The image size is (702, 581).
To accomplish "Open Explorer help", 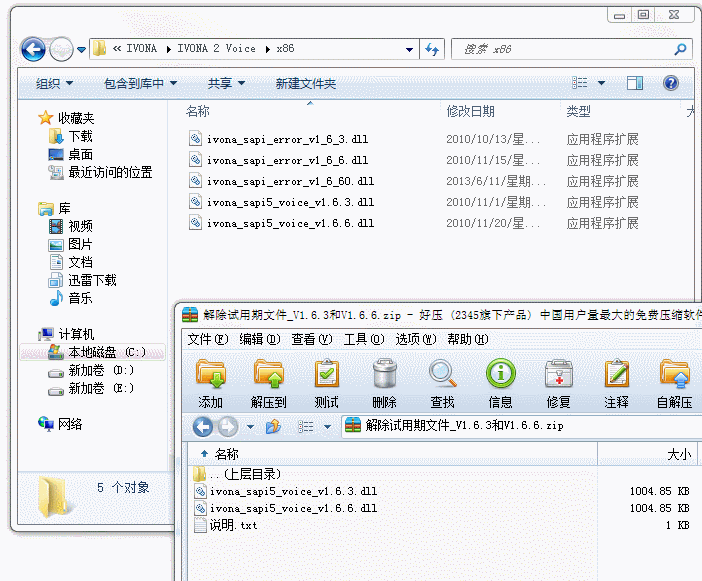I will 671,83.
